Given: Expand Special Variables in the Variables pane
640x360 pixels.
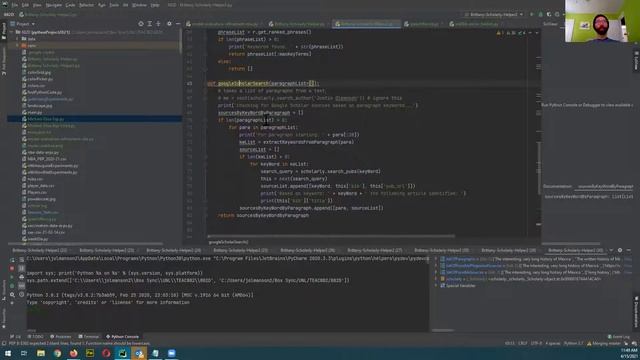Looking at the screenshot, I should tap(436, 286).
